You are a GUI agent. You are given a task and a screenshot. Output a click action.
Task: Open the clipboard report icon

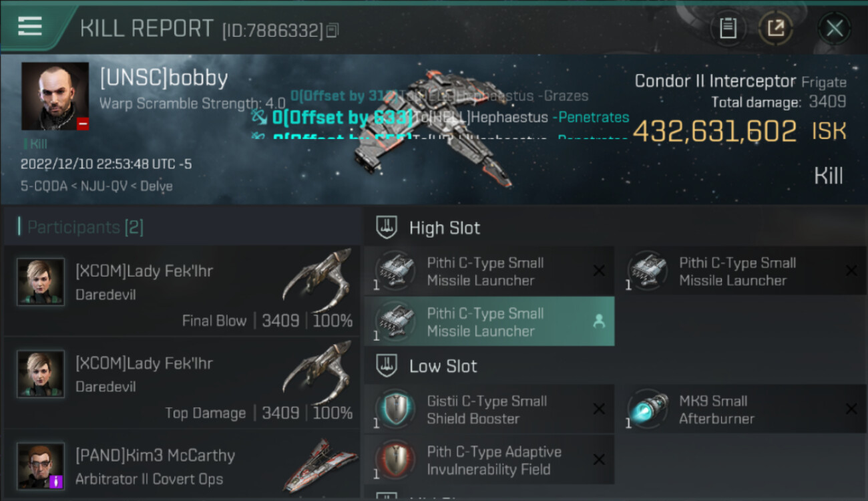tap(728, 28)
